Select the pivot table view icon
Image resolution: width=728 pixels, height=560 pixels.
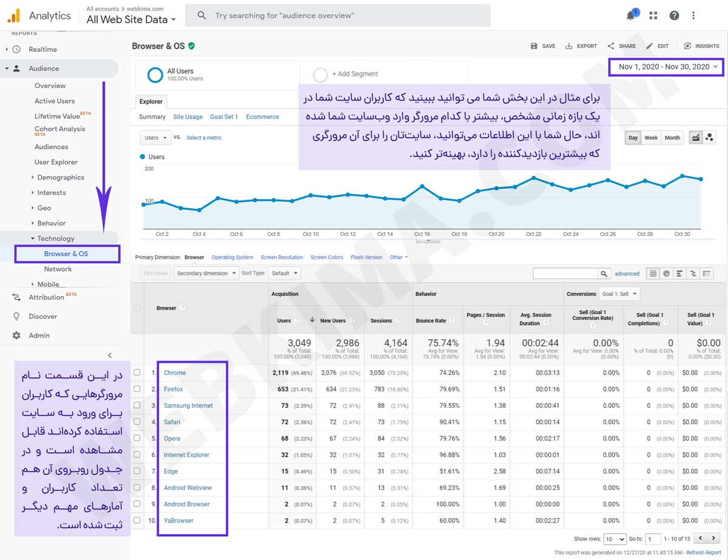tap(707, 274)
